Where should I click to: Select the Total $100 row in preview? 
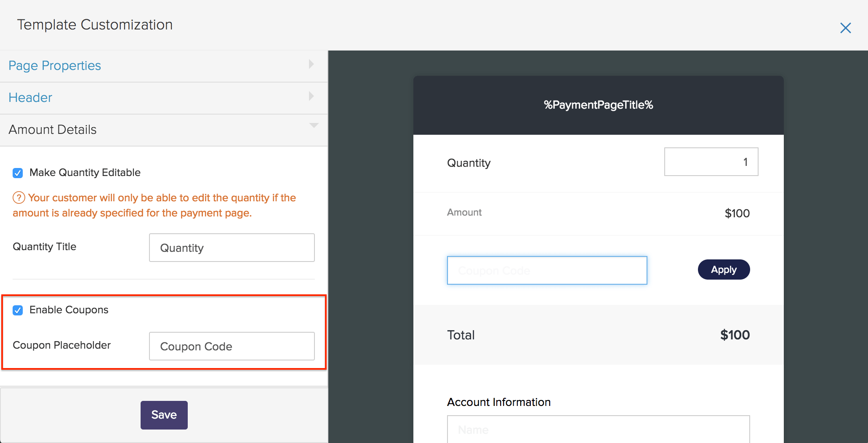(x=598, y=335)
